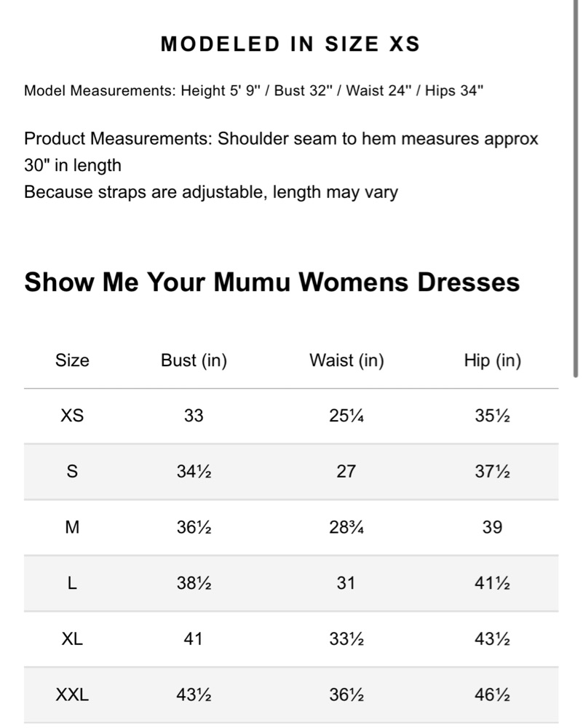Select the XXL size row label

tap(72, 695)
